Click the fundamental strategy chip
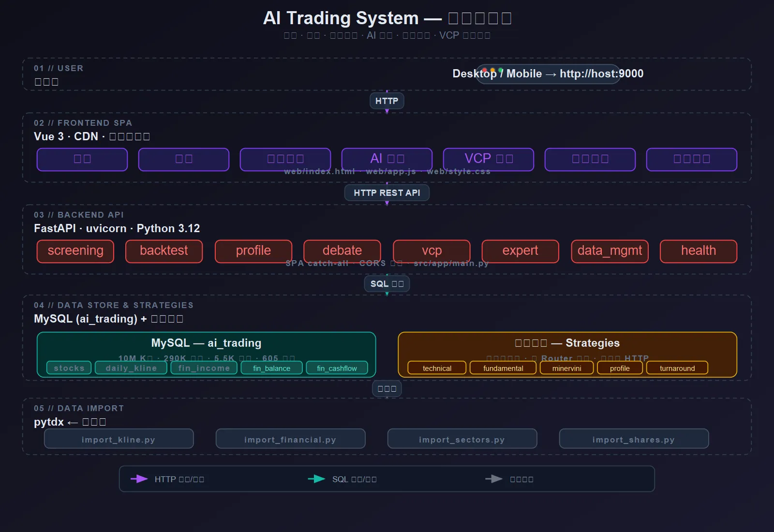774x532 pixels. tap(503, 368)
